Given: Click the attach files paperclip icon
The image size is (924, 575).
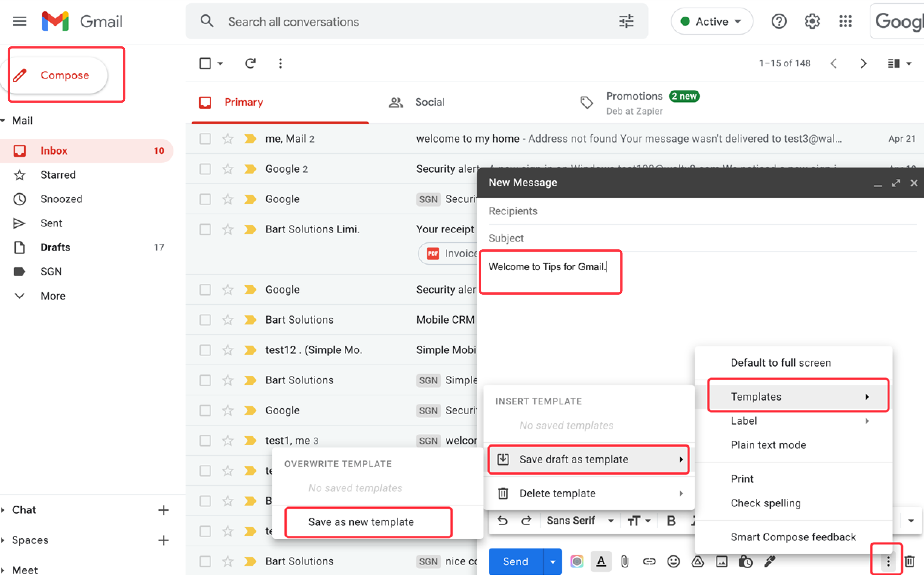Looking at the screenshot, I should [625, 561].
